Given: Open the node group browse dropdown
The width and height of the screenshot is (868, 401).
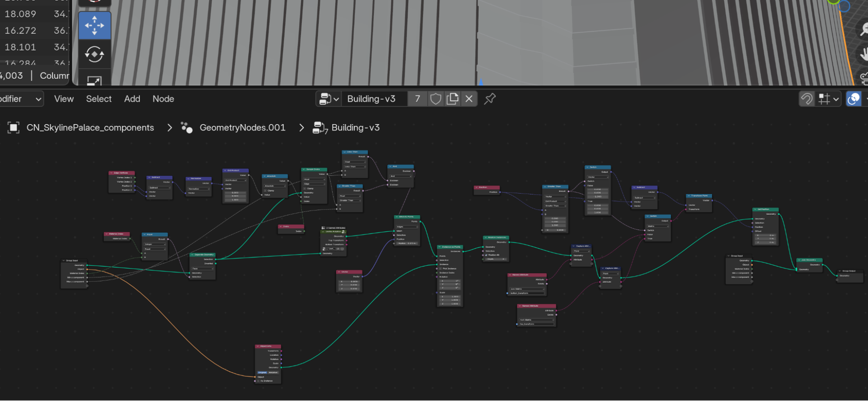Looking at the screenshot, I should point(329,99).
